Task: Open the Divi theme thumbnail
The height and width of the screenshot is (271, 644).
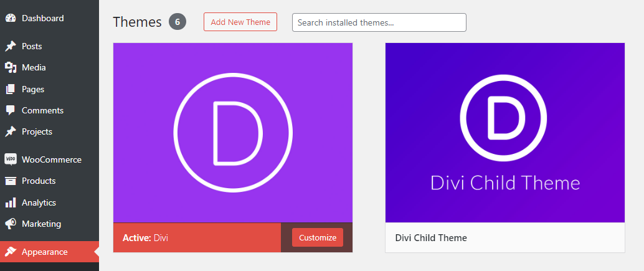Action: 233,133
